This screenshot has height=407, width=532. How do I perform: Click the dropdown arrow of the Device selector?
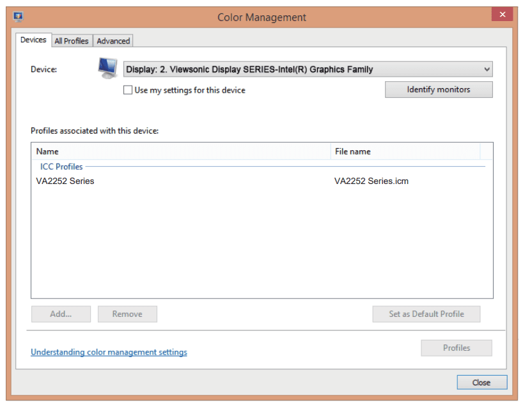point(487,69)
